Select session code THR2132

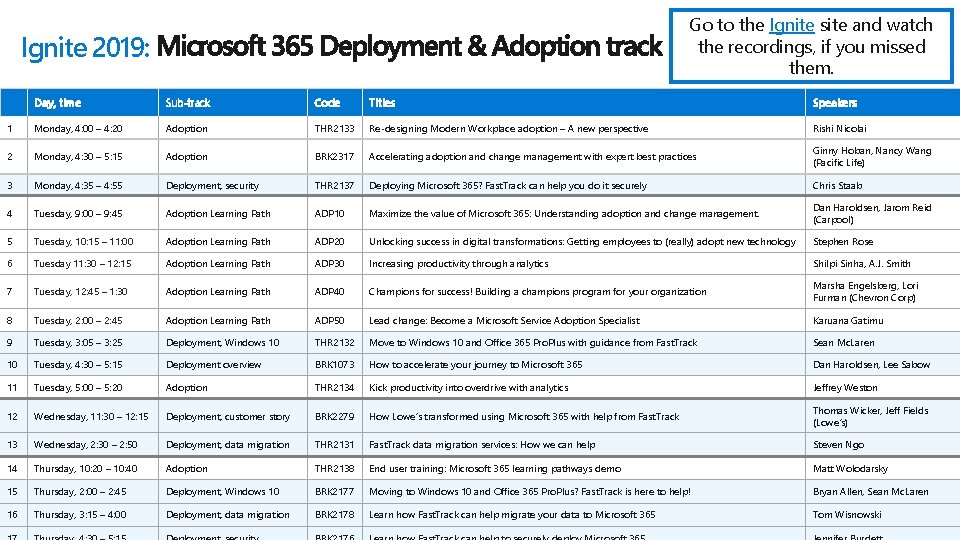coord(334,343)
